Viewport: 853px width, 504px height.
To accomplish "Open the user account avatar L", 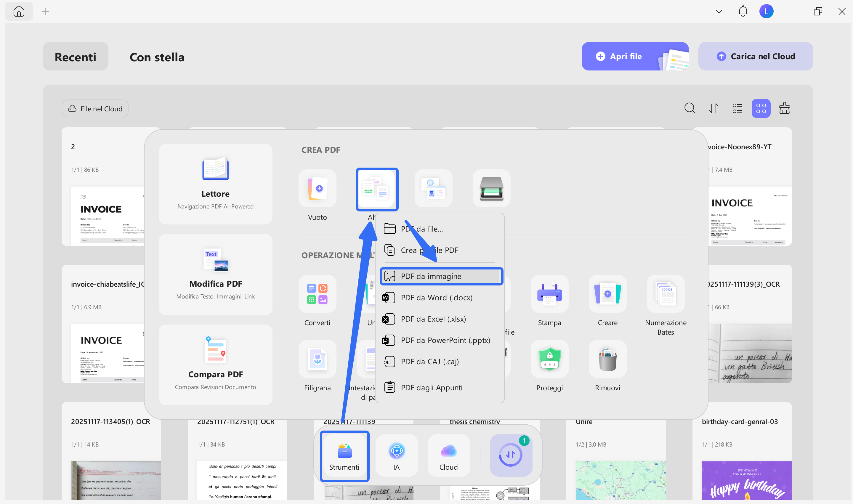I will [x=767, y=12].
